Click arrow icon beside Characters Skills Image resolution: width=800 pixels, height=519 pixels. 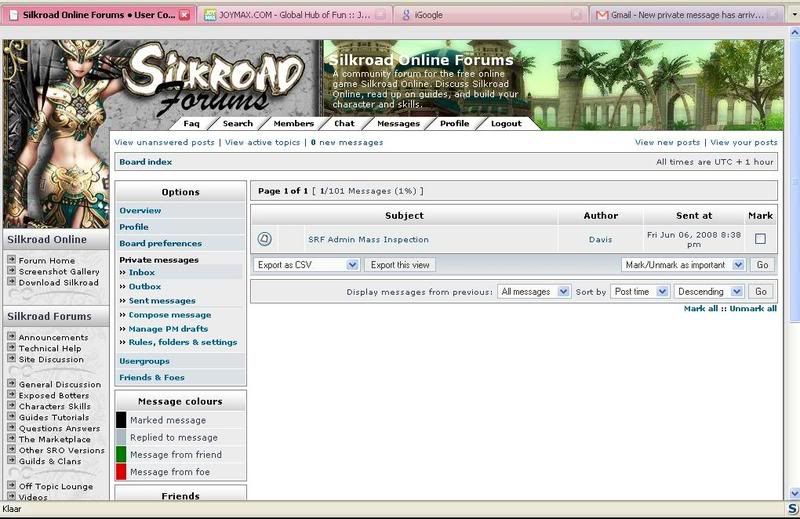pyautogui.click(x=11, y=405)
